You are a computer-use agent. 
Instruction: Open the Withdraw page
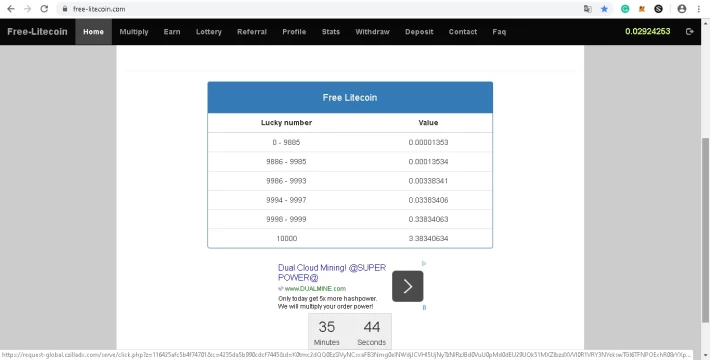click(373, 32)
